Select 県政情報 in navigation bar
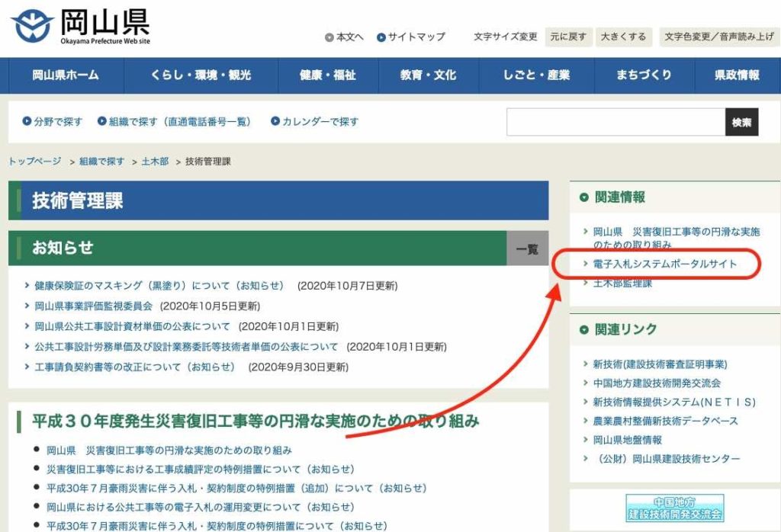Screen dimensions: 781x532 coord(737,75)
